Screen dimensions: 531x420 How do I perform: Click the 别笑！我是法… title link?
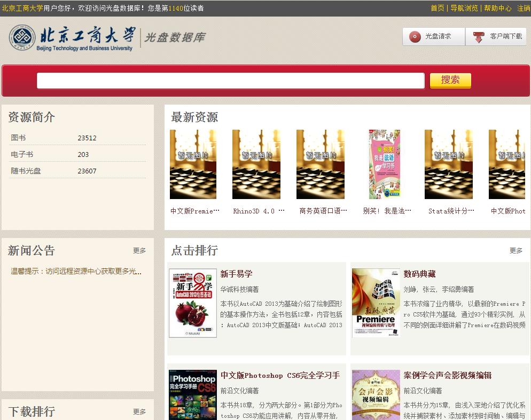click(387, 211)
